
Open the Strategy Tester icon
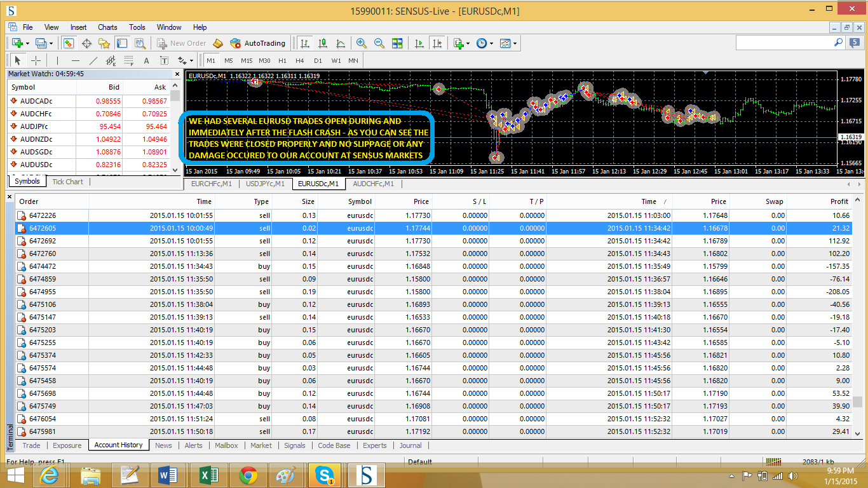pyautogui.click(x=140, y=43)
